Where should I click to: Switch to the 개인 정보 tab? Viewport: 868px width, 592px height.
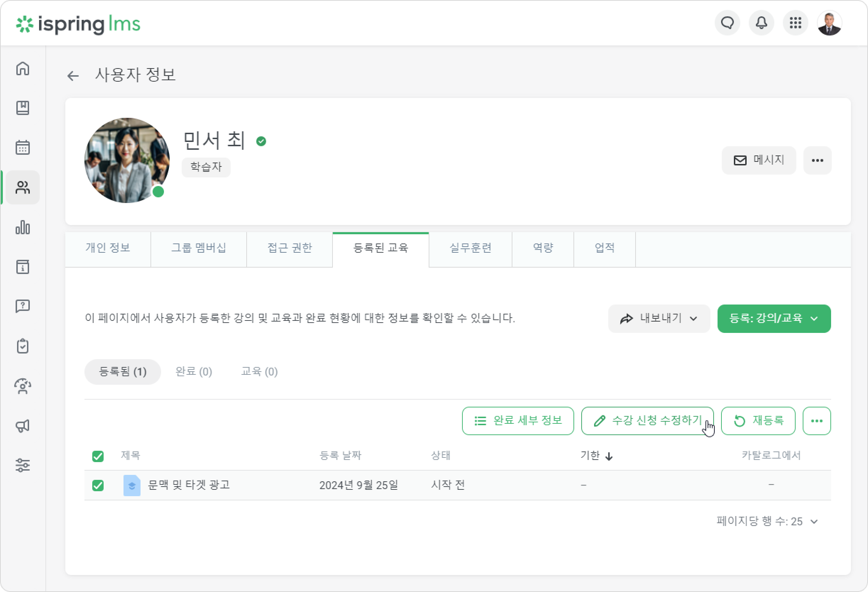(x=108, y=248)
